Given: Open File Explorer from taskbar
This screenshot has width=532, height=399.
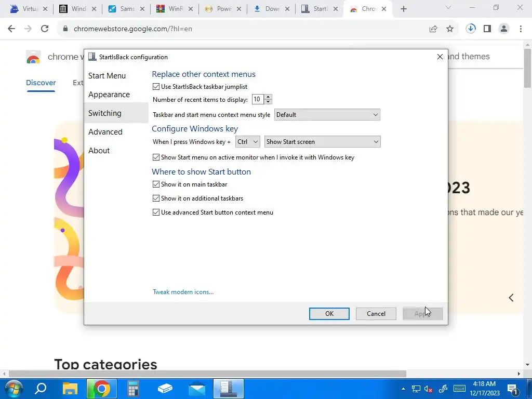Looking at the screenshot, I should click(x=70, y=389).
